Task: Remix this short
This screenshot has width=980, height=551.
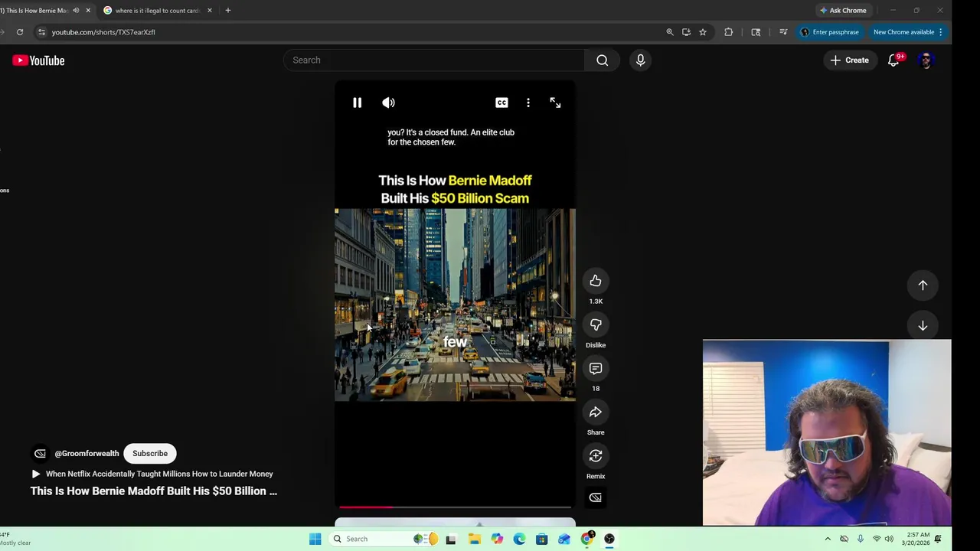Action: pos(596,456)
